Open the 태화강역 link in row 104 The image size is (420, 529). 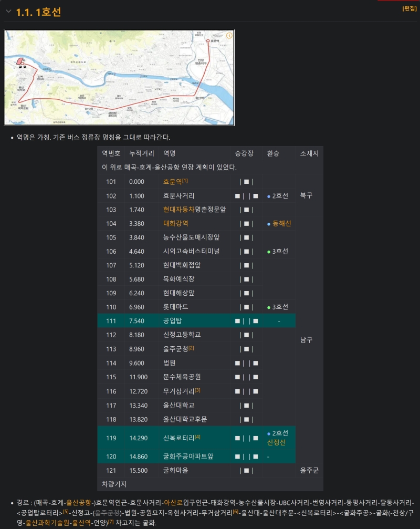click(176, 223)
